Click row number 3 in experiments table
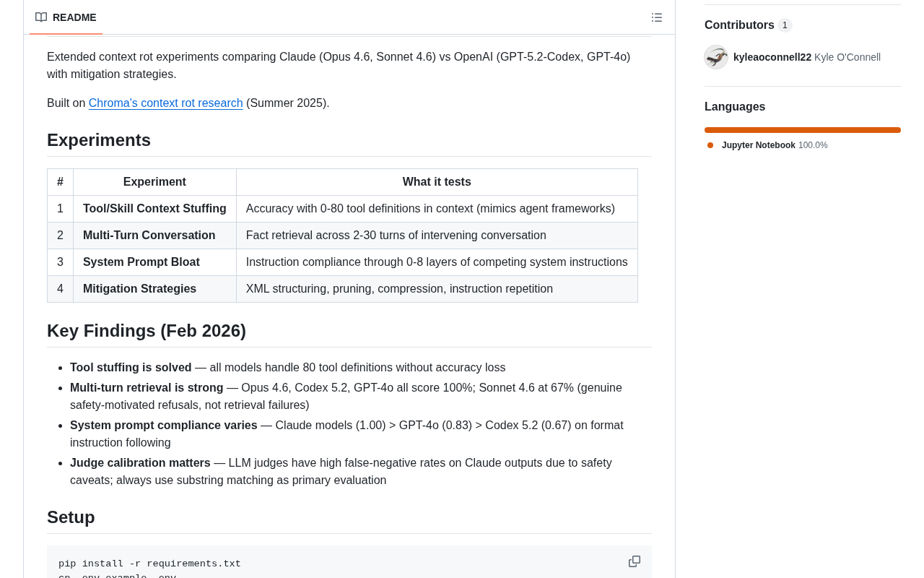Image resolution: width=924 pixels, height=578 pixels. (x=60, y=262)
